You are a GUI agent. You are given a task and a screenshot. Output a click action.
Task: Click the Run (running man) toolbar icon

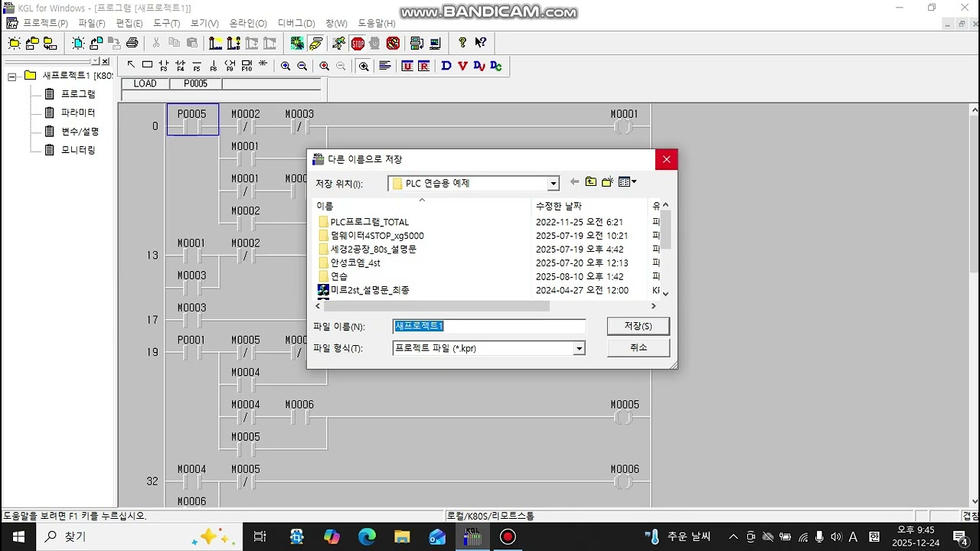click(339, 43)
